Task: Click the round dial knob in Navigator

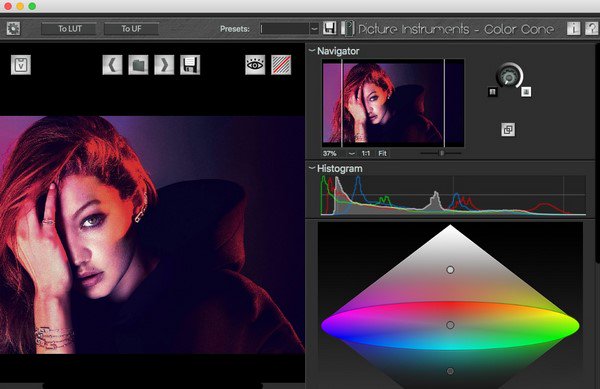Action: pos(509,76)
